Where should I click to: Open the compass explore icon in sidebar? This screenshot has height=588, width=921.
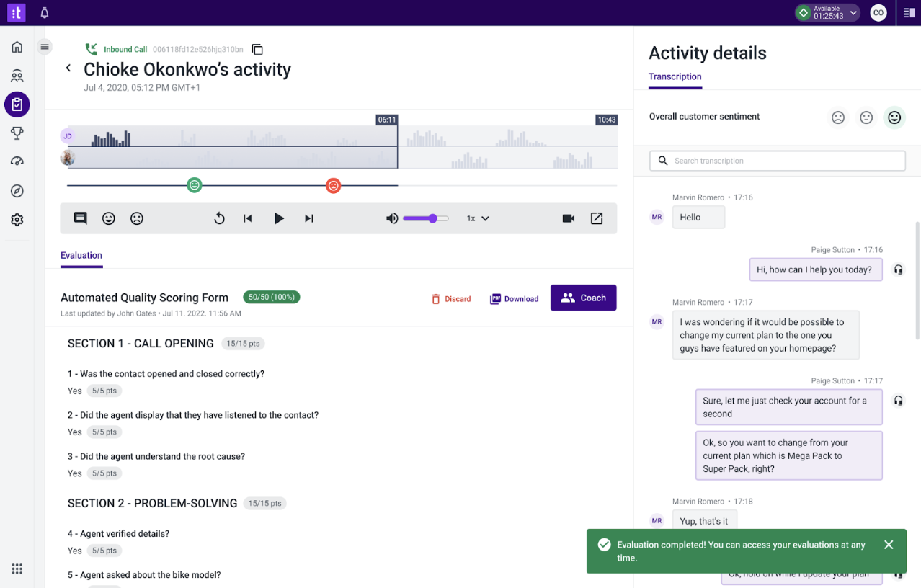pos(17,191)
